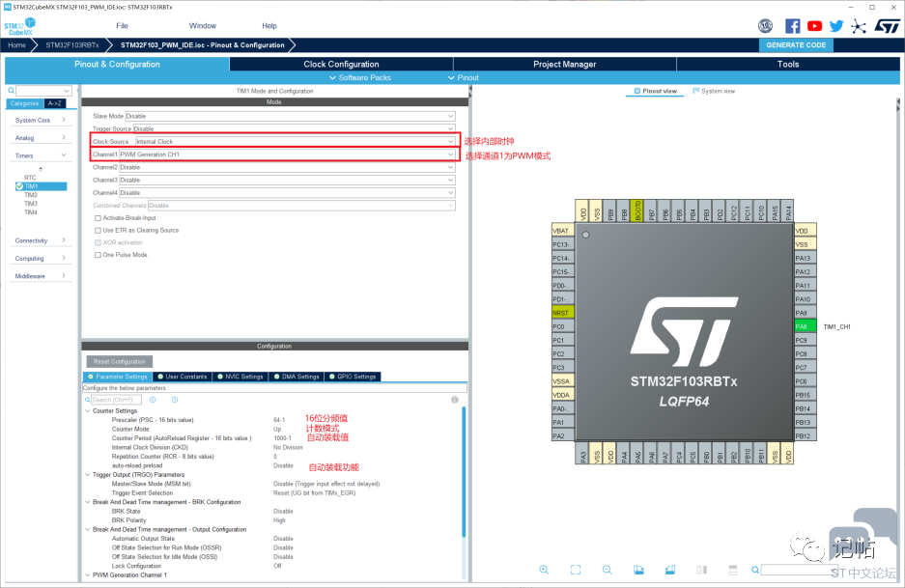
Task: Click the list layout icon in pinout toolbar
Action: (733, 570)
